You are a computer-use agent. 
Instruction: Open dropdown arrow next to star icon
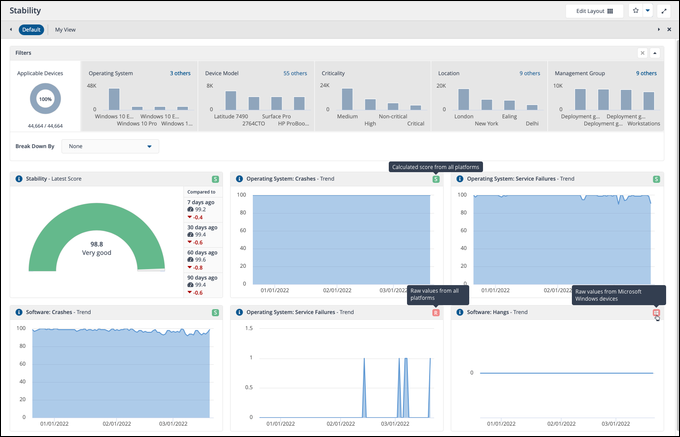point(647,10)
